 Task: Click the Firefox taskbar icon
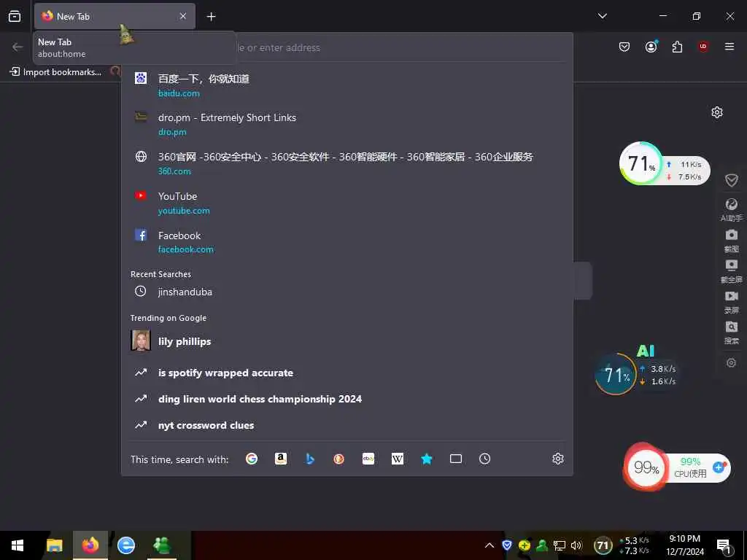point(90,545)
